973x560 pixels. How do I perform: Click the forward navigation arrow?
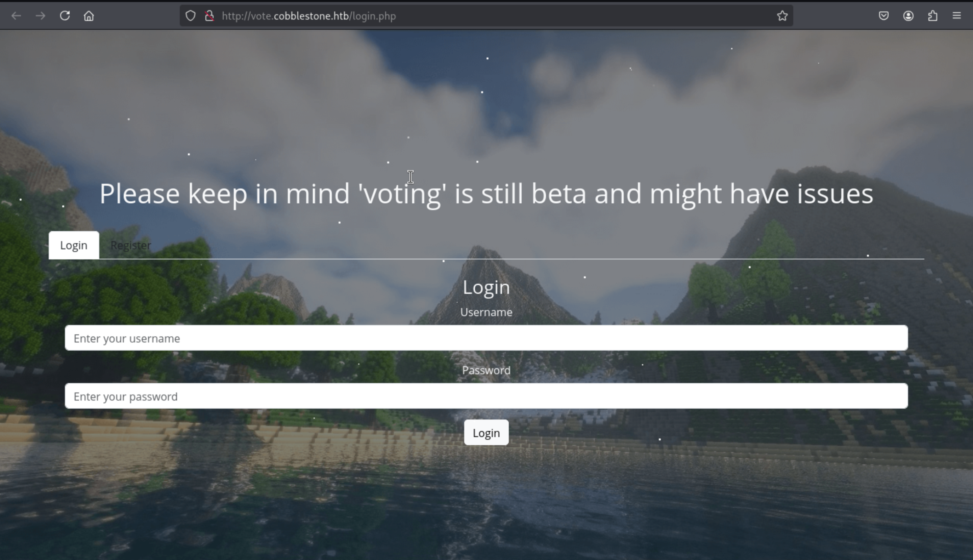(41, 16)
